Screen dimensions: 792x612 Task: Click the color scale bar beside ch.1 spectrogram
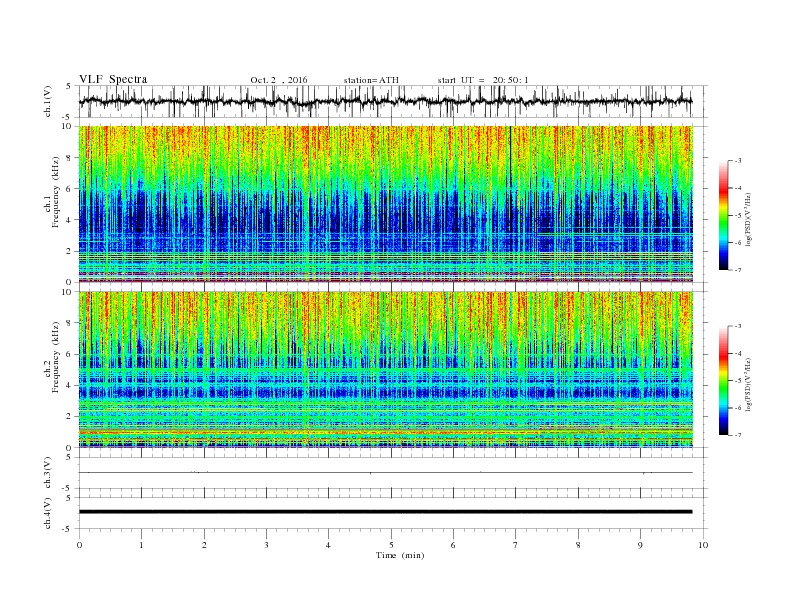pyautogui.click(x=723, y=215)
